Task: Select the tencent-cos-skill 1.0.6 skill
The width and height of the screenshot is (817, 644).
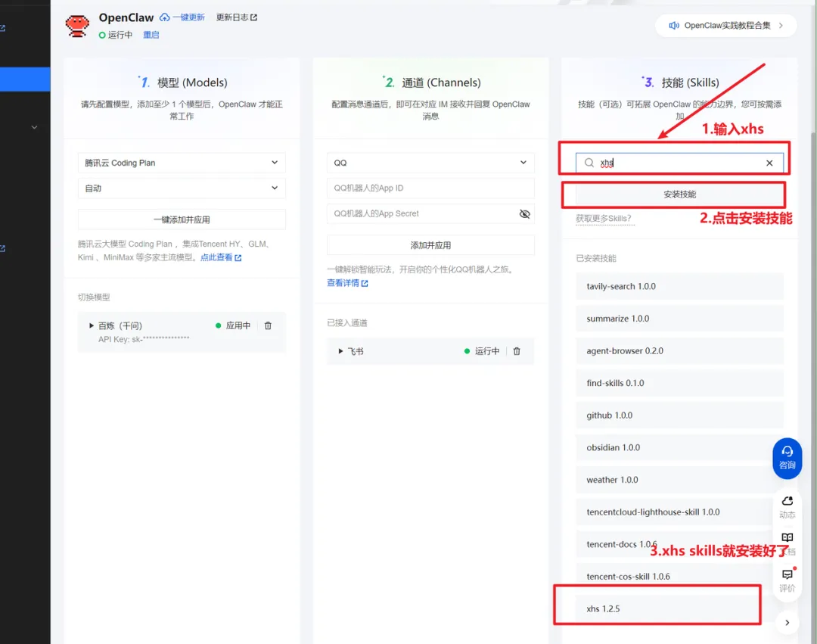Action: (x=679, y=576)
